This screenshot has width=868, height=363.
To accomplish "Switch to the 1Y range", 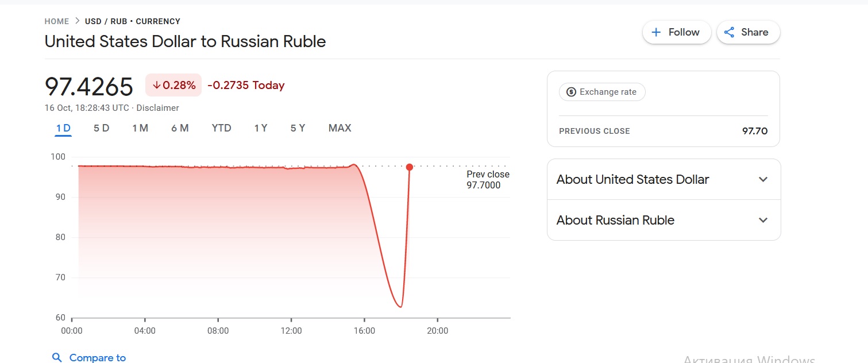I will (261, 128).
